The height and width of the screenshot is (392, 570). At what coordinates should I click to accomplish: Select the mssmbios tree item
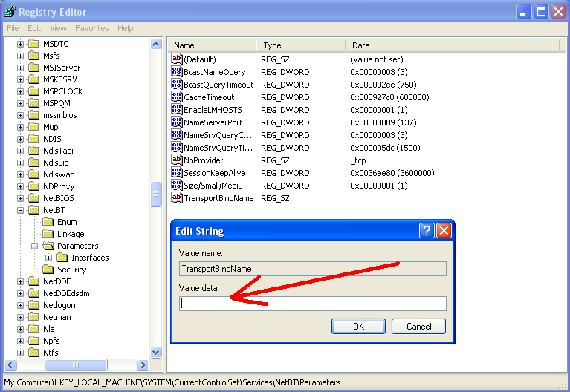pyautogui.click(x=60, y=115)
